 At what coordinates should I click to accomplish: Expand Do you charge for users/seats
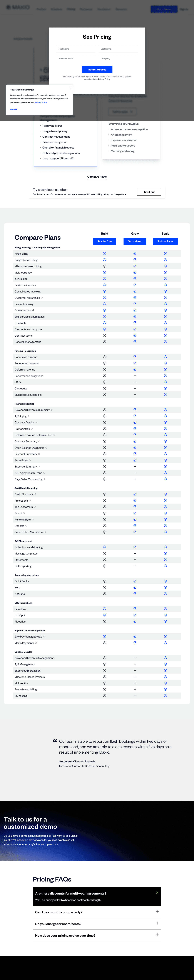157,923
